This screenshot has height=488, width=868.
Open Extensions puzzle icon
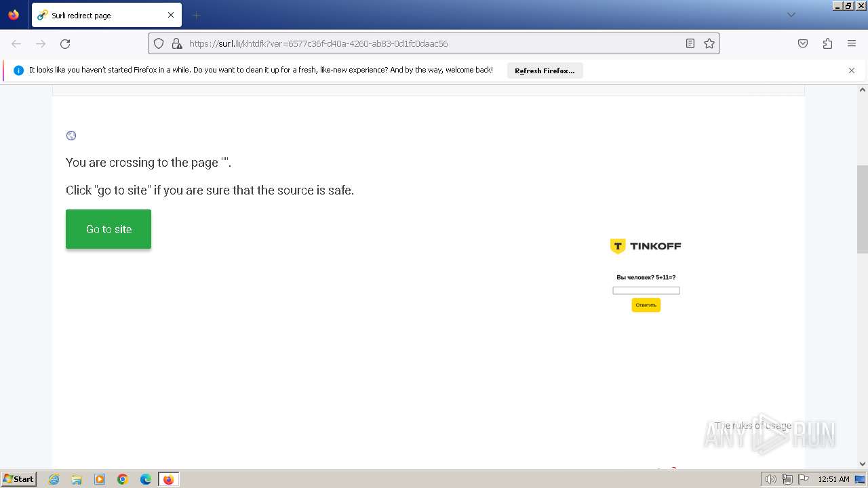(x=827, y=43)
